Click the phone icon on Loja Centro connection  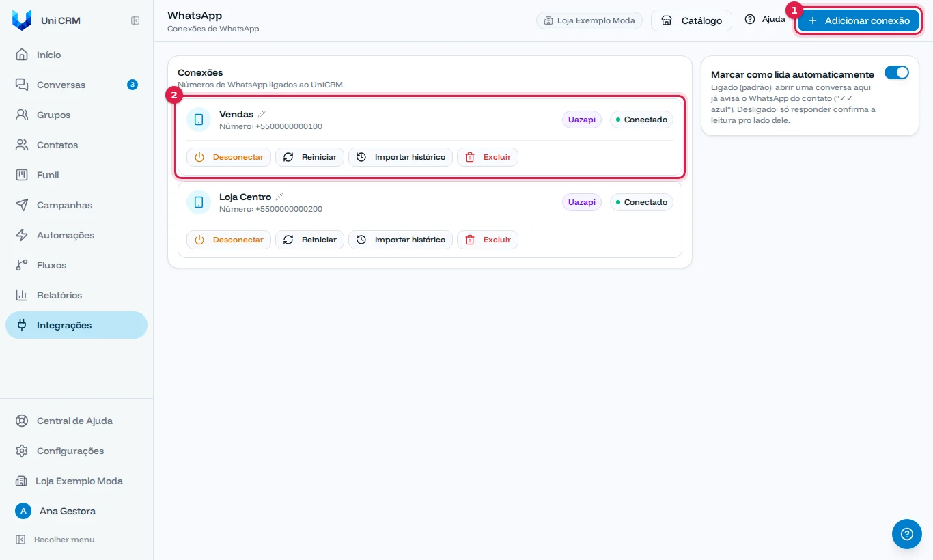(x=199, y=202)
